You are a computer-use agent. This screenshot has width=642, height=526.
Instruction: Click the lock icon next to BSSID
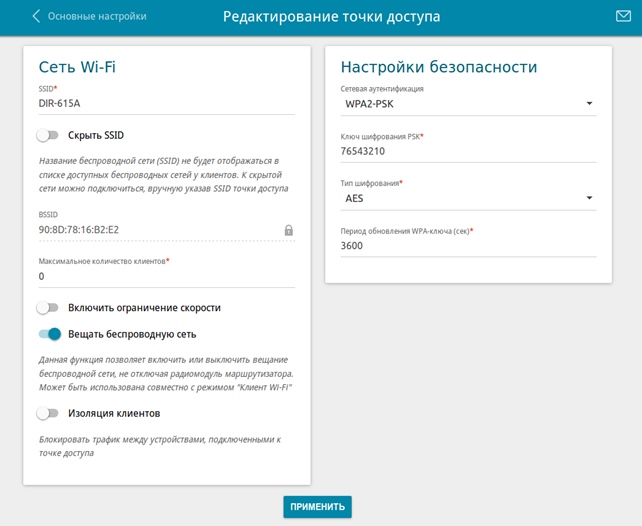(x=288, y=230)
